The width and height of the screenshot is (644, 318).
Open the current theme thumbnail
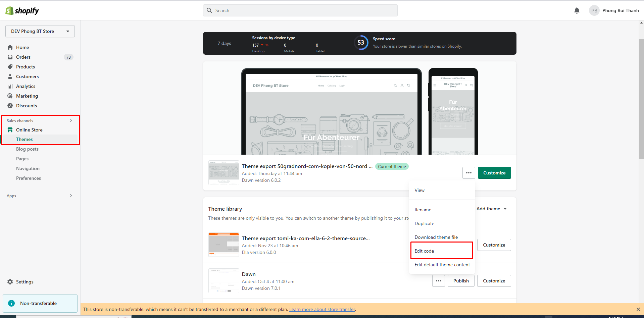(x=224, y=173)
